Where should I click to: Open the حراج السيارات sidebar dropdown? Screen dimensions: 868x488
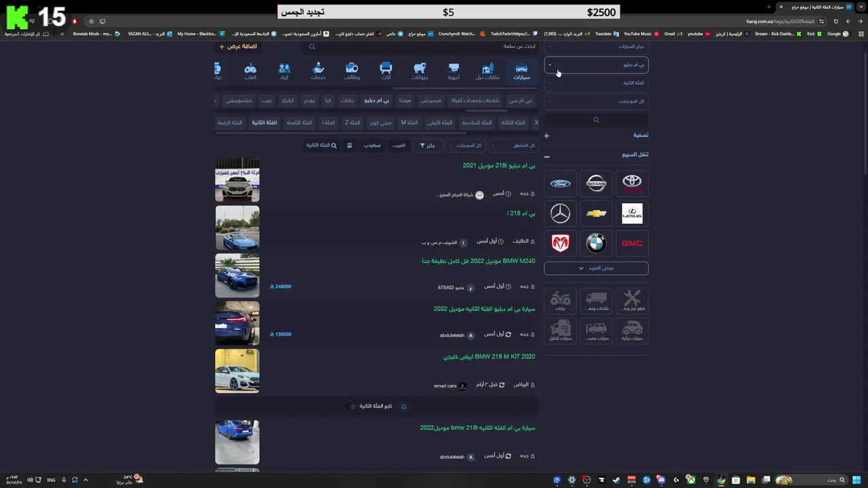pos(596,47)
